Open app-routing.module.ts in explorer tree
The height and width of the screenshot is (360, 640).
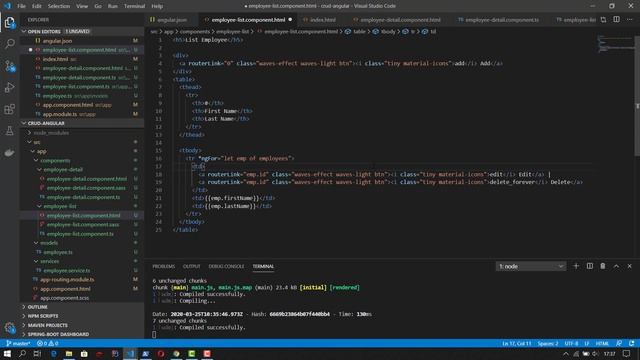click(67, 280)
